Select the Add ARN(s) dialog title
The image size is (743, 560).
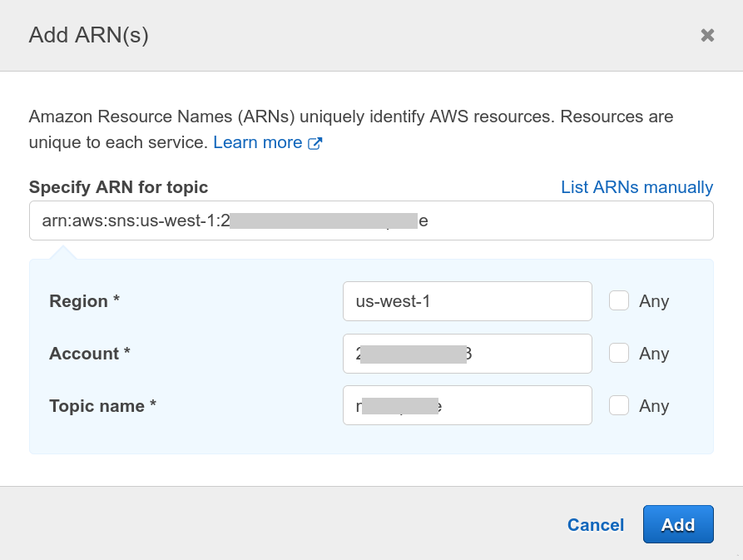click(x=88, y=35)
